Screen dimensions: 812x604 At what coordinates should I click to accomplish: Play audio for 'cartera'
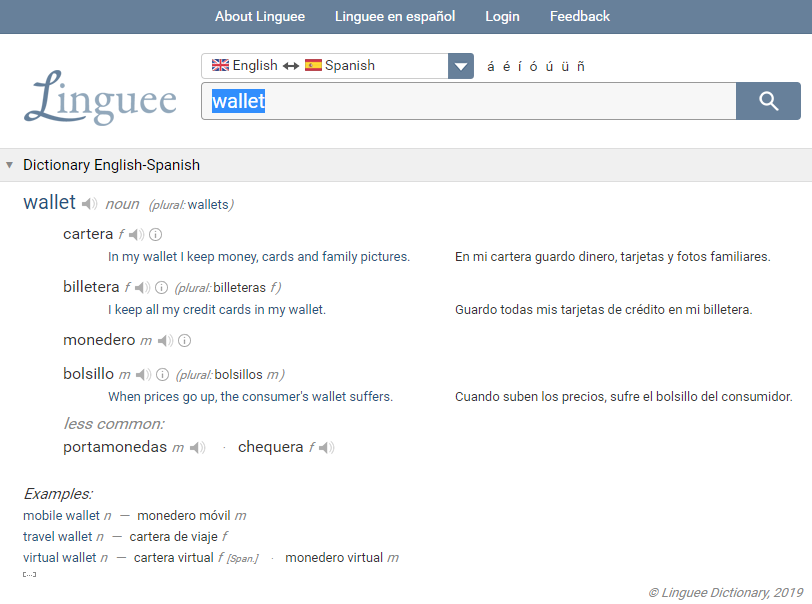[137, 235]
